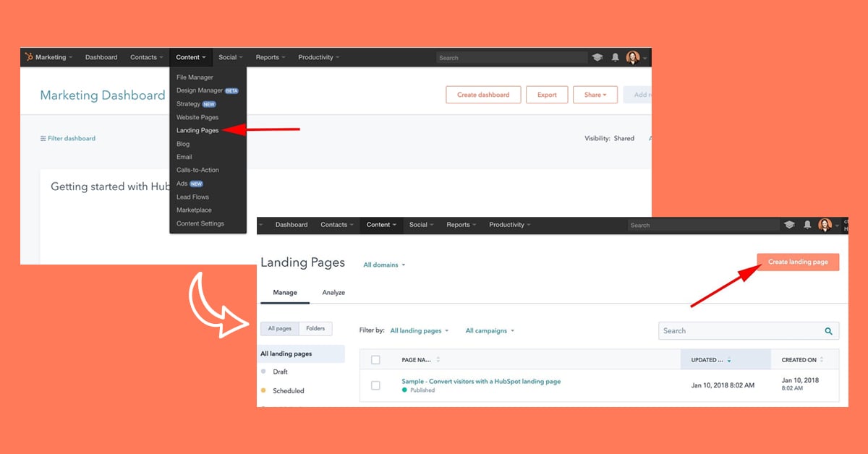Open Productivity dropdown in top window nav
The width and height of the screenshot is (868, 454).
(319, 57)
